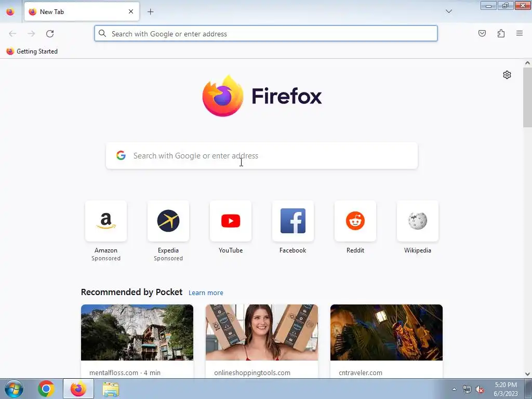Click the Show desktop strip
The width and height of the screenshot is (532, 399).
tap(528, 389)
